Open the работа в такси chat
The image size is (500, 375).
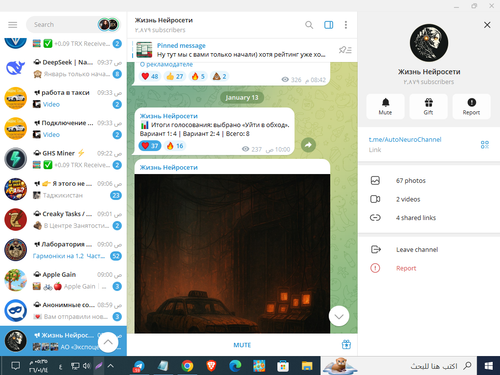click(63, 98)
